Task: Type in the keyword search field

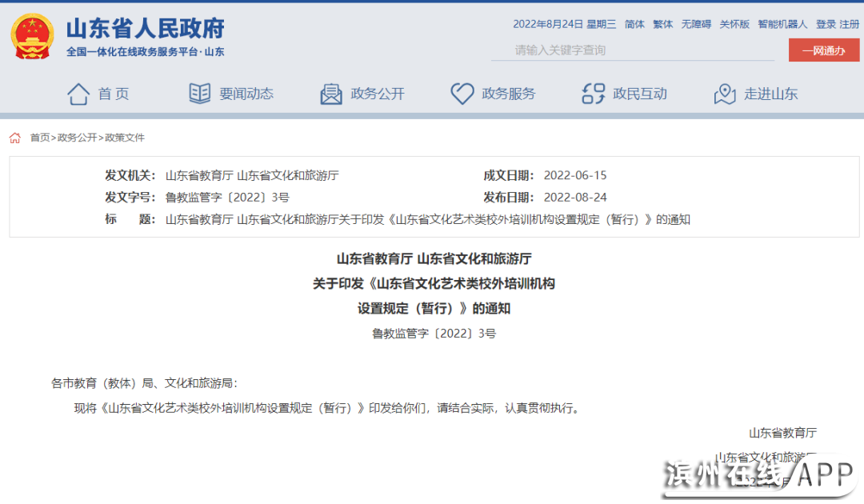Action: tap(632, 50)
